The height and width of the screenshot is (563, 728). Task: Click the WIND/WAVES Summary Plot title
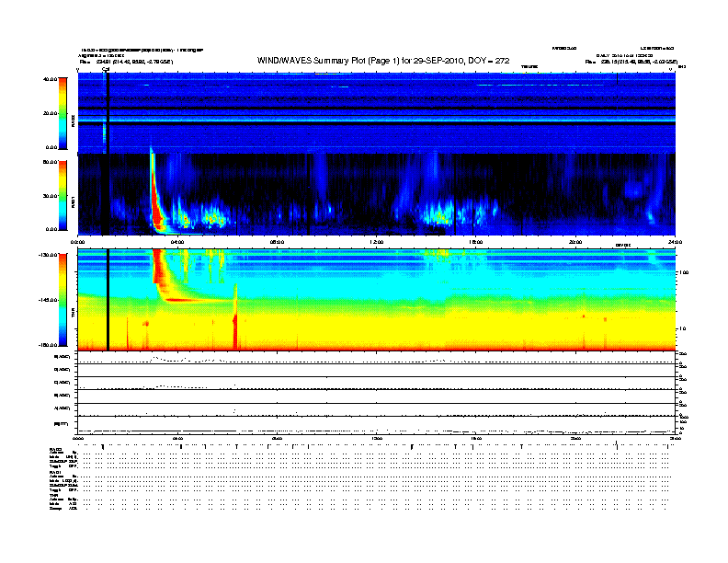point(383,61)
